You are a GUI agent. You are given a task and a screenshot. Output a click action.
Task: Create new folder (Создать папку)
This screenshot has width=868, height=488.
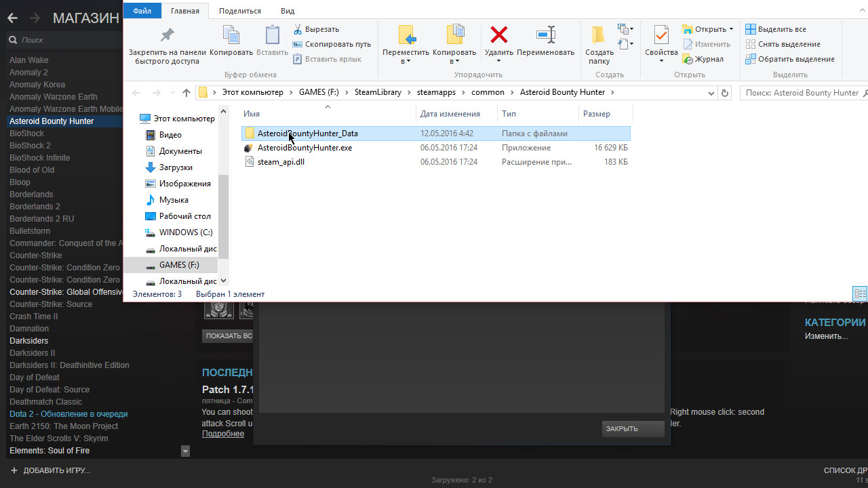point(599,45)
